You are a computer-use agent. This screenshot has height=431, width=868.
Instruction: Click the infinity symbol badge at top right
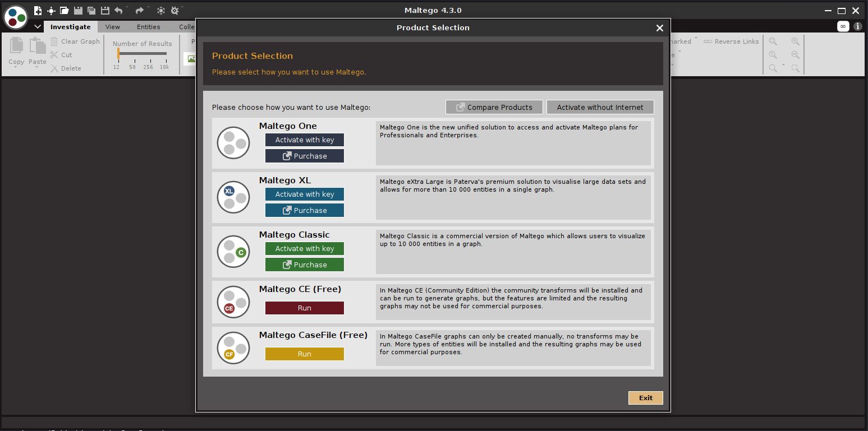click(x=843, y=26)
